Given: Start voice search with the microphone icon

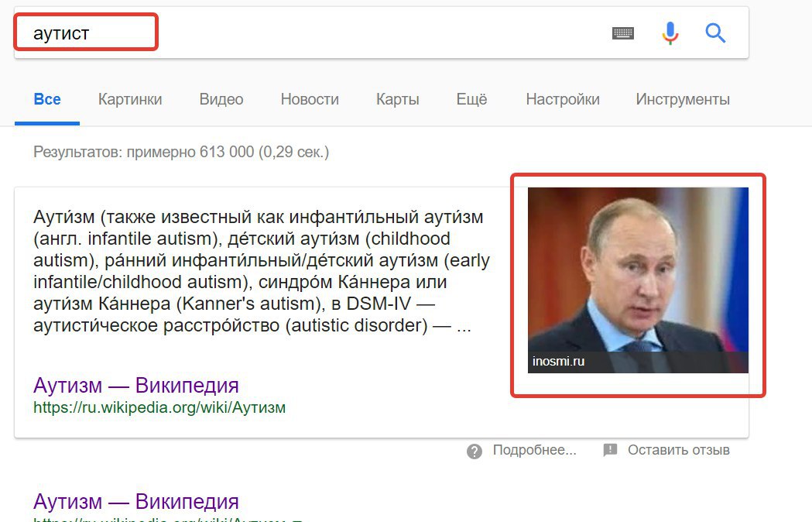Looking at the screenshot, I should tap(670, 33).
